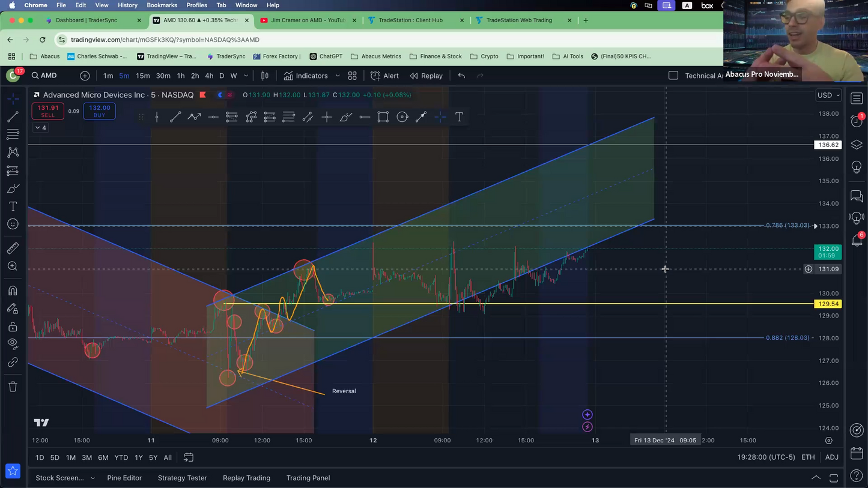Toggle lock all drawing tools
Screen dimensions: 868x488
pos(13,327)
